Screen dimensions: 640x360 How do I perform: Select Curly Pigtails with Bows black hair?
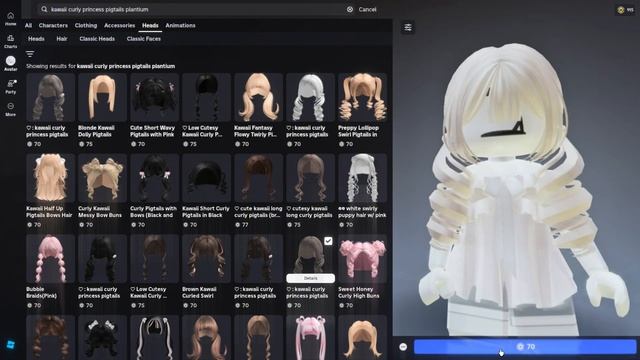pos(154,178)
